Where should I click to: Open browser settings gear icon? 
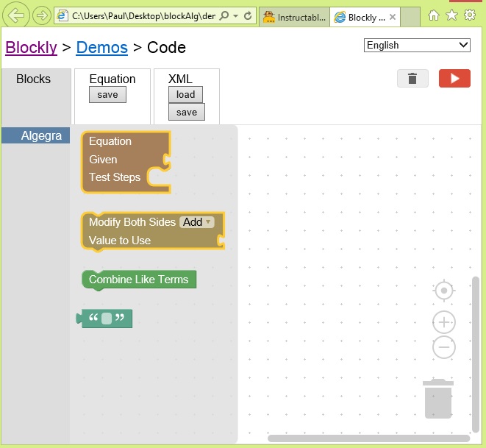pyautogui.click(x=470, y=15)
